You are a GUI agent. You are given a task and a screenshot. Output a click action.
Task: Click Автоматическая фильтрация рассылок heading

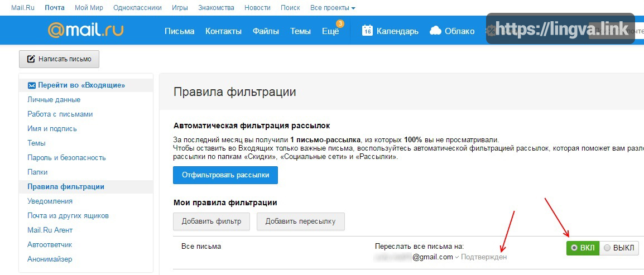(252, 126)
